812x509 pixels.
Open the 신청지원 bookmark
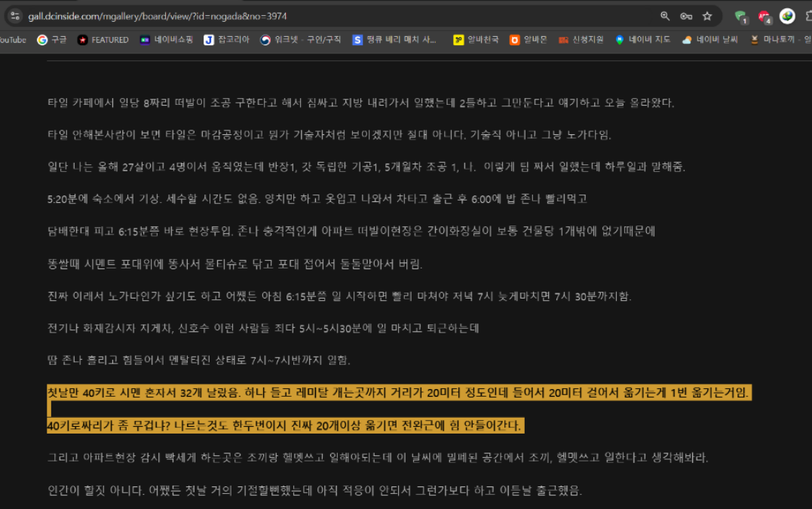click(x=581, y=40)
